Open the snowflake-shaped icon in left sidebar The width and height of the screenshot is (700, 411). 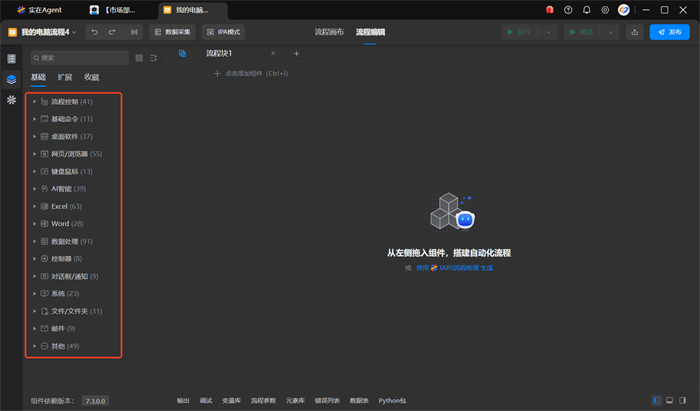coord(11,100)
